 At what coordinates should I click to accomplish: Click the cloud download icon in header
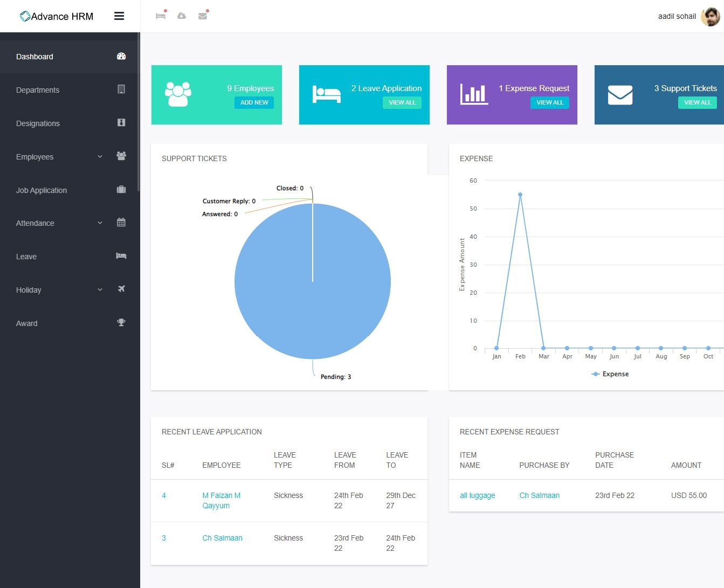point(182,16)
